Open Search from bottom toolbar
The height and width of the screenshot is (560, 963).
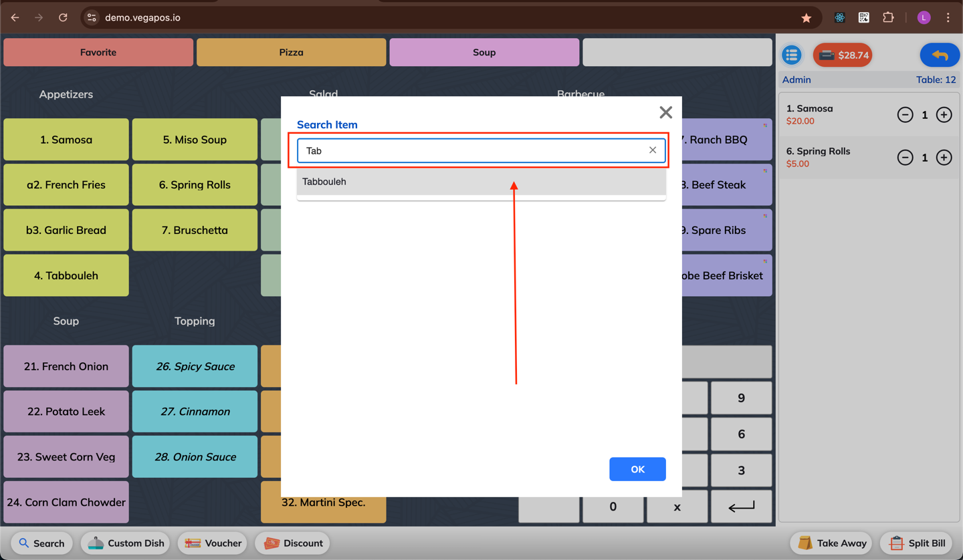42,543
